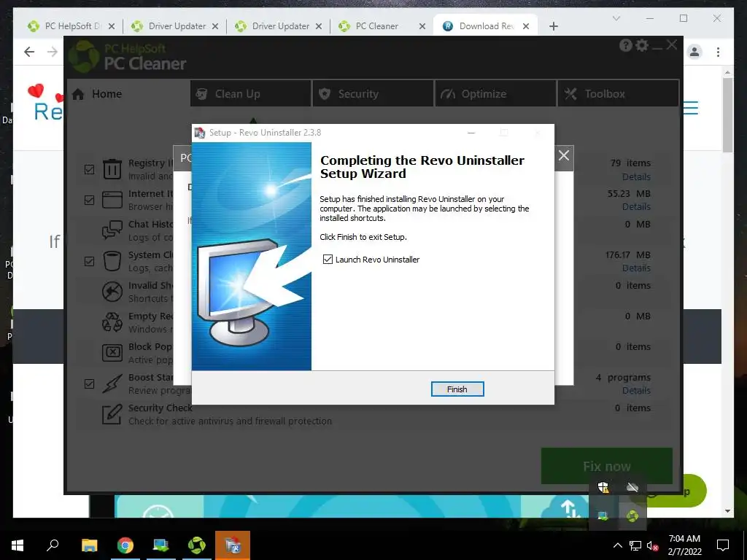Open File Explorer from taskbar

coord(89,545)
